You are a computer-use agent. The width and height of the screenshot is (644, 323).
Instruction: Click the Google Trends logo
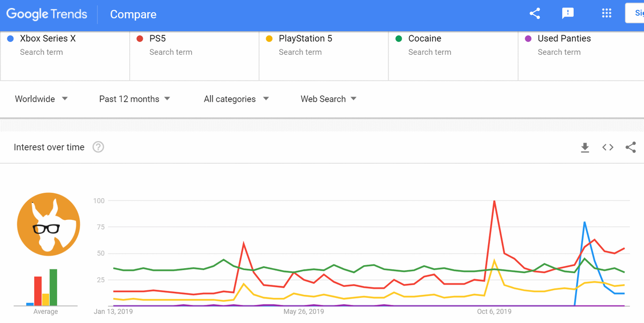coord(47,14)
